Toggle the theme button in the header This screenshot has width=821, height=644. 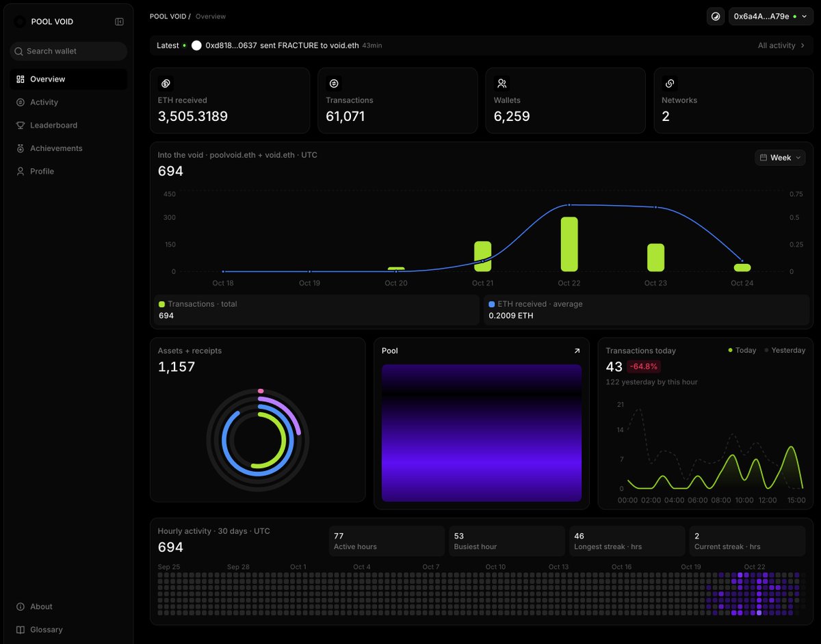[x=716, y=16]
